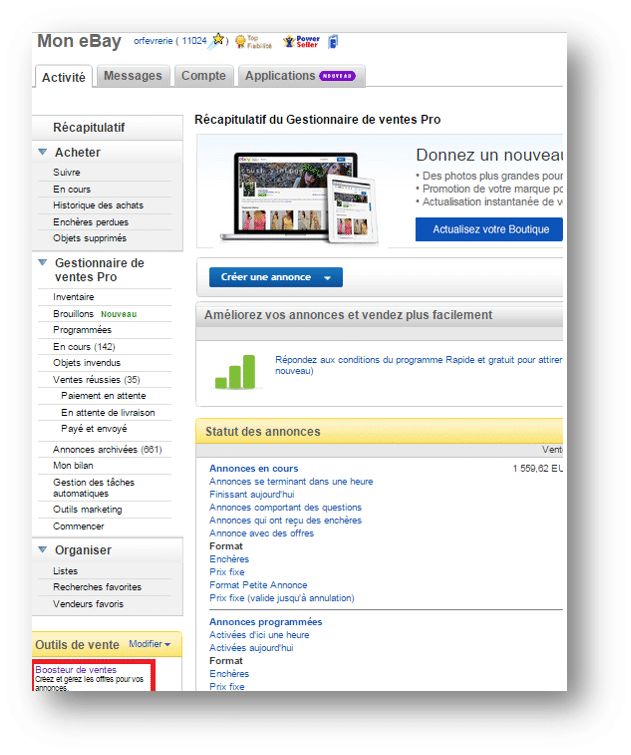Screen dimensions: 631x755
Task: Open Annonces qui ont reçu des enchères
Action: click(x=285, y=521)
